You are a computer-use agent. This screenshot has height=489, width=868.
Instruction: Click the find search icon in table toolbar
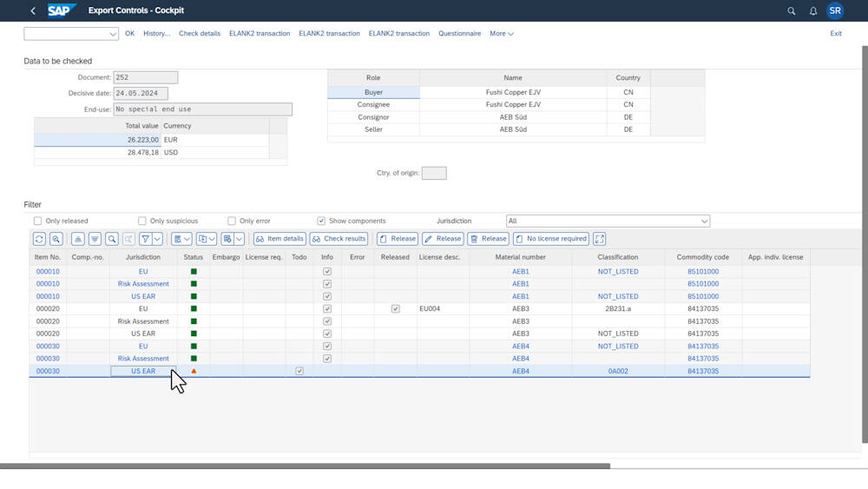pos(112,239)
